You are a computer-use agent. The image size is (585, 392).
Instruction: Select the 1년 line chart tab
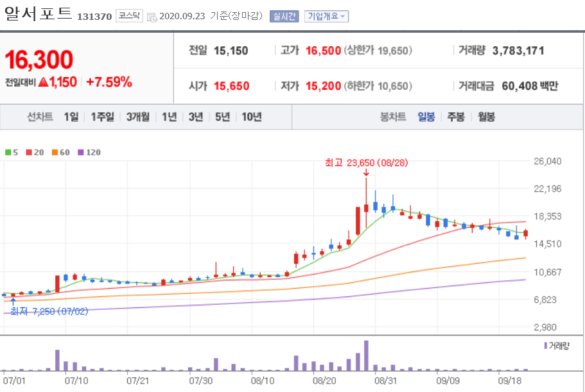coord(169,117)
